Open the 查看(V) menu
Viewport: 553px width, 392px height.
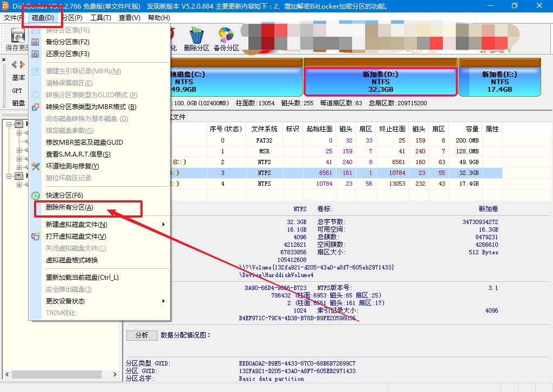click(130, 18)
